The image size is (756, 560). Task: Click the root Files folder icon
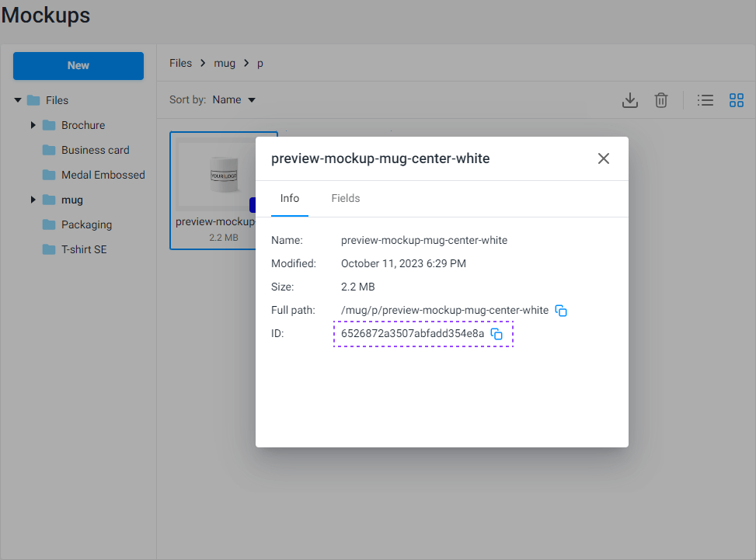[x=33, y=100]
